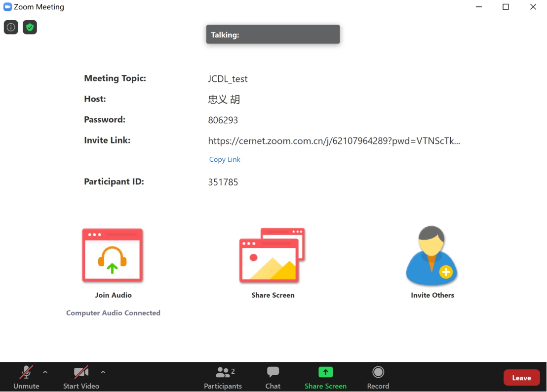Open the Chat panel
The height and width of the screenshot is (392, 547).
[273, 378]
